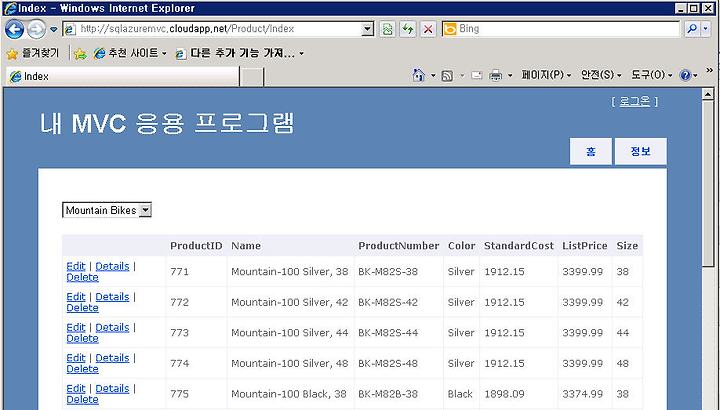Open 추천 사이트 suggested sites menu
Image resolution: width=720 pixels, height=410 pixels.
coord(130,53)
